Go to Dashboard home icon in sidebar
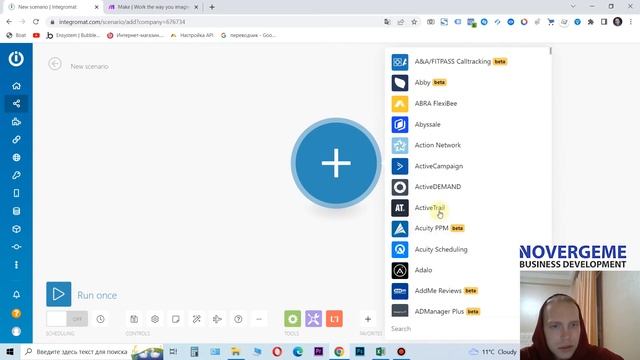The width and height of the screenshot is (640, 360). (x=16, y=86)
